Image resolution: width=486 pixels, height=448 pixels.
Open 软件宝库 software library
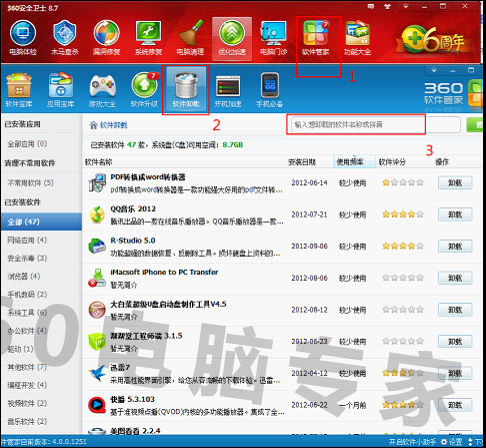click(19, 90)
